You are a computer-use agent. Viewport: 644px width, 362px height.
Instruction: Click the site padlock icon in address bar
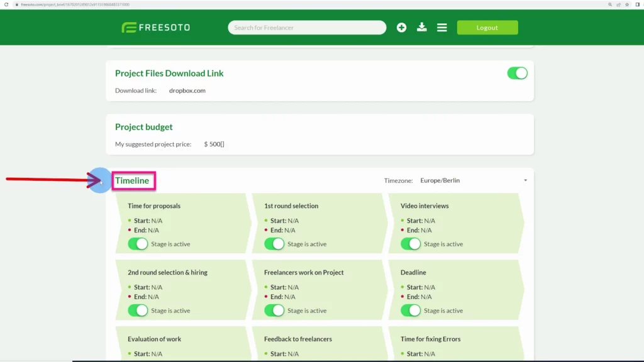(x=16, y=4)
